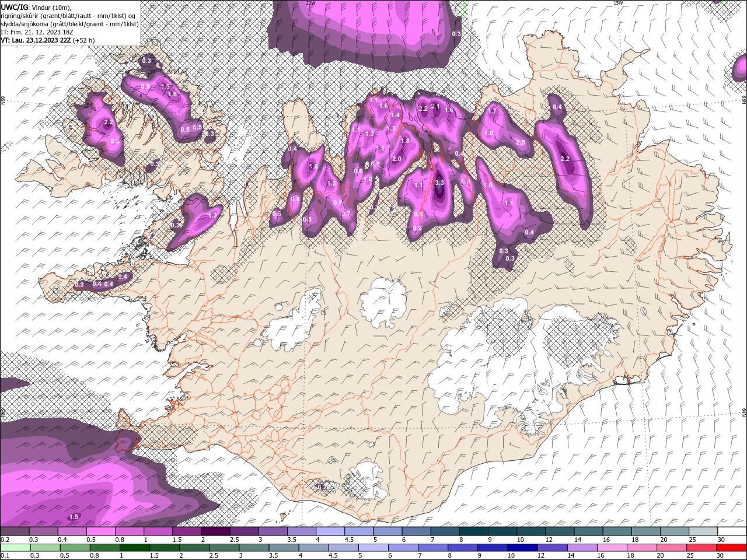Viewport: 747px width, 560px height.
Task: Click the 'slydda/snjókoma (grátt/bleikt/grænt' header line
Action: click(x=69, y=23)
